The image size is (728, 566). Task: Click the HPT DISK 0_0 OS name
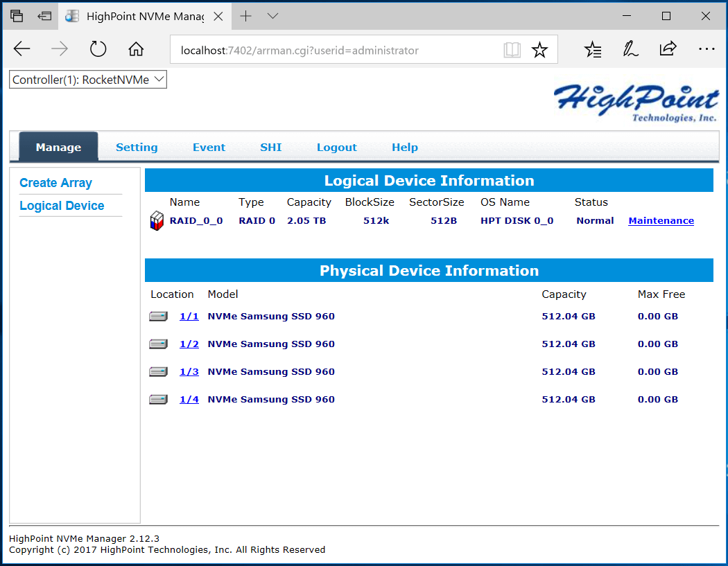(517, 221)
